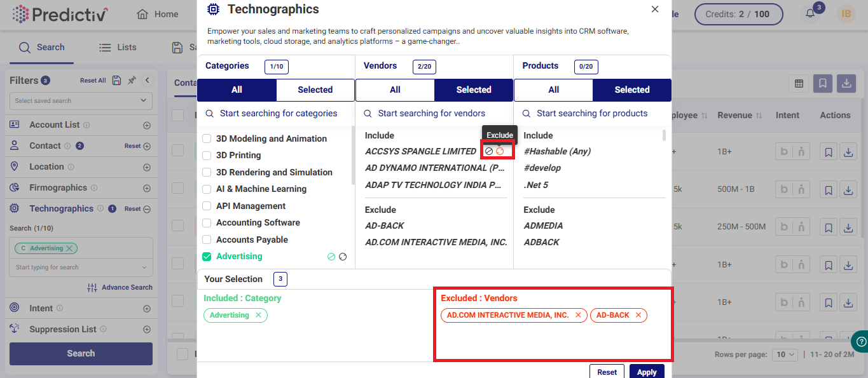Viewport: 868px width, 378px height.
Task: Switch to the Lists tab
Action: point(118,47)
